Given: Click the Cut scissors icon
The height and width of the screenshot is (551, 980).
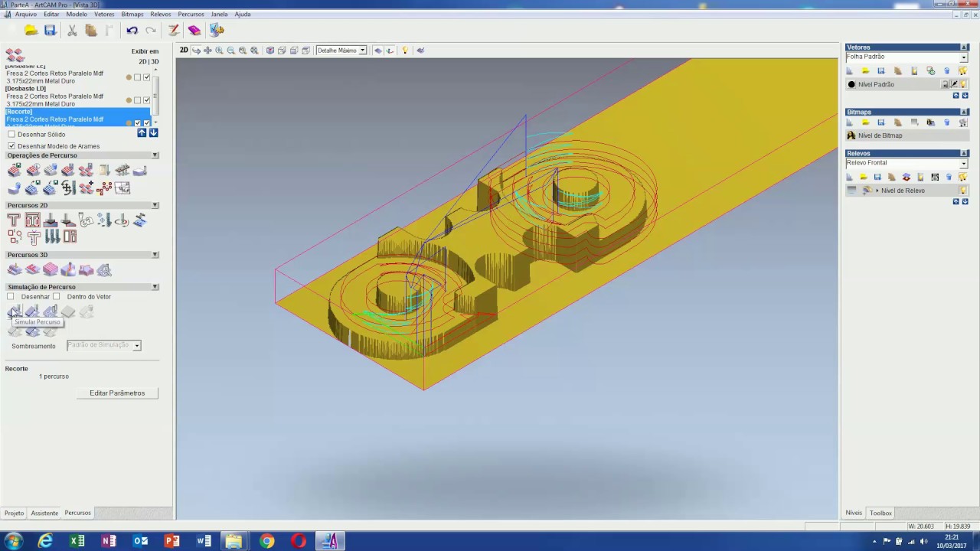Looking at the screenshot, I should [72, 31].
